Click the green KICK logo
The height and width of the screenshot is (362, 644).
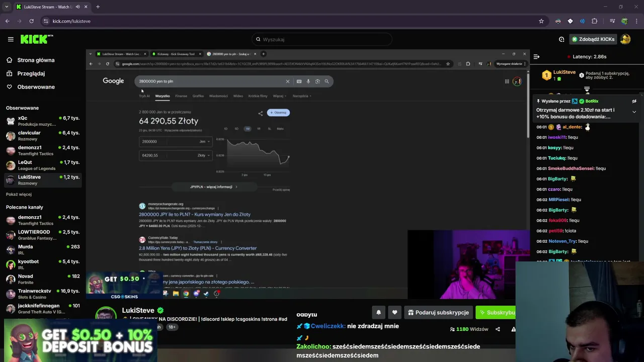click(37, 39)
